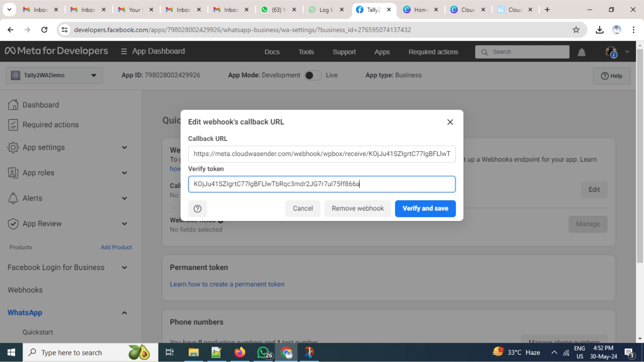Bookmark this page with star icon
644x362 pixels.
pos(576,30)
